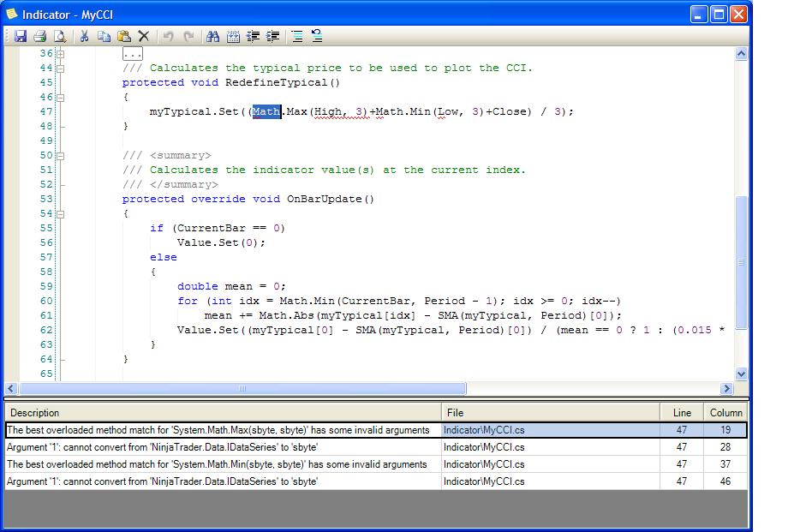
Task: Maximize the Indicator - MyCCI window
Action: point(719,15)
